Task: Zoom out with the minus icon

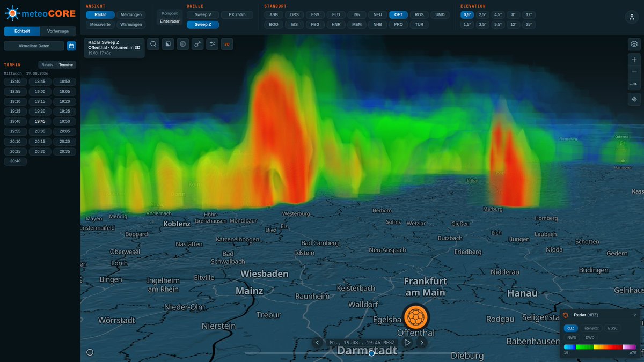Action: point(634,72)
